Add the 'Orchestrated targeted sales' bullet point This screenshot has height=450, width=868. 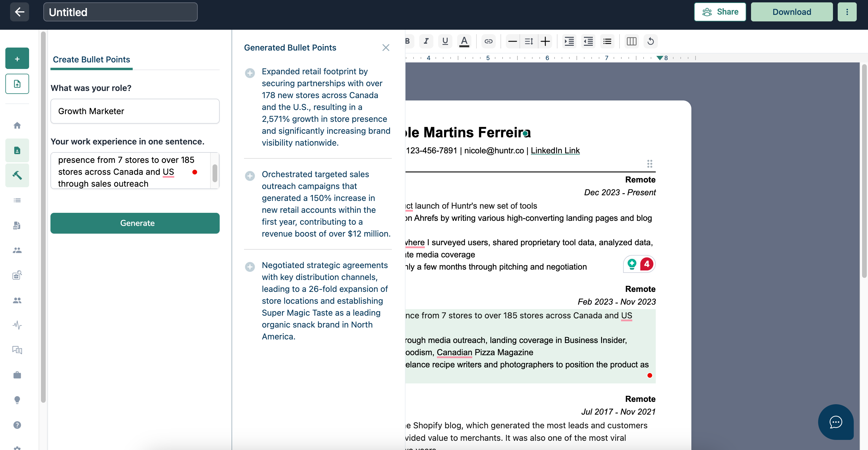[x=250, y=176]
